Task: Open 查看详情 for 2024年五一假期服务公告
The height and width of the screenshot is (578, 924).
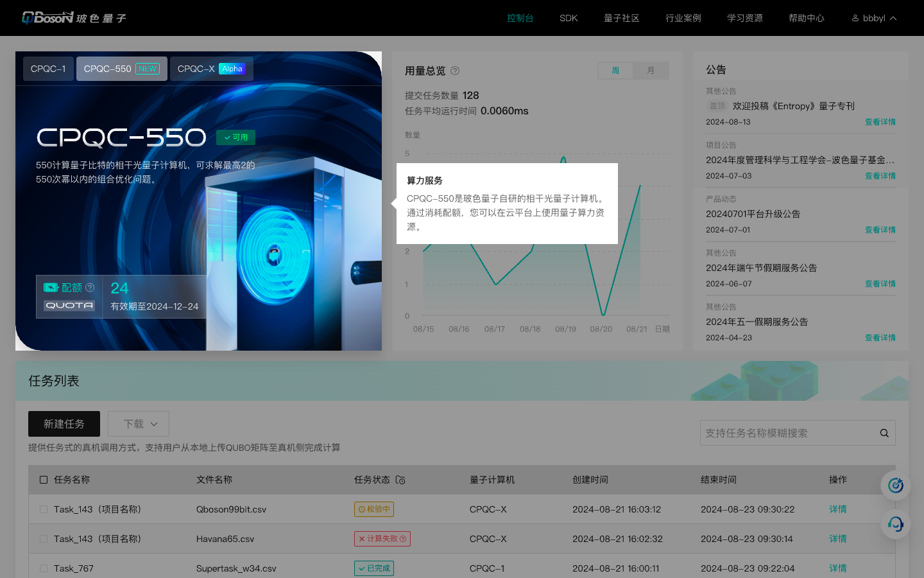Action: pos(880,338)
